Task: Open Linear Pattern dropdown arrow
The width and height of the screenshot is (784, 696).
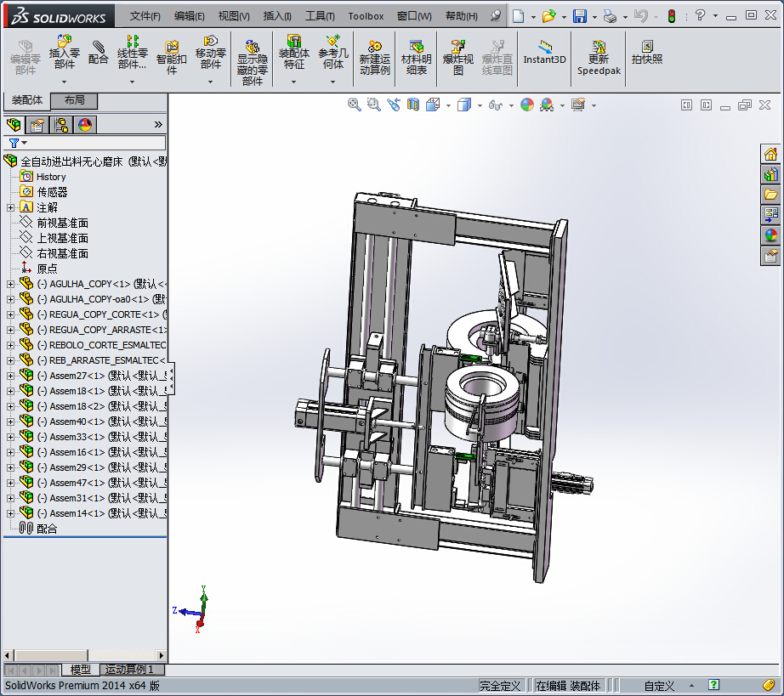Action: [x=133, y=82]
